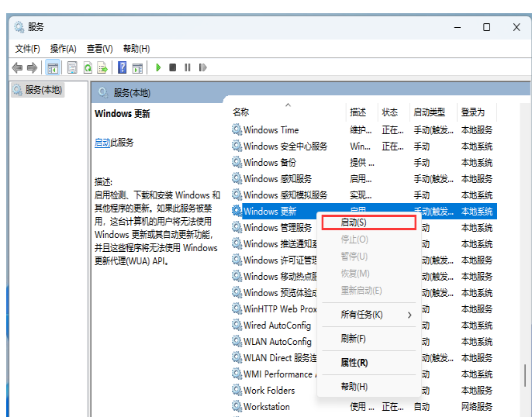Toggle the action pane toolbar icon
Screen dimensions: 532x417
pos(137,68)
